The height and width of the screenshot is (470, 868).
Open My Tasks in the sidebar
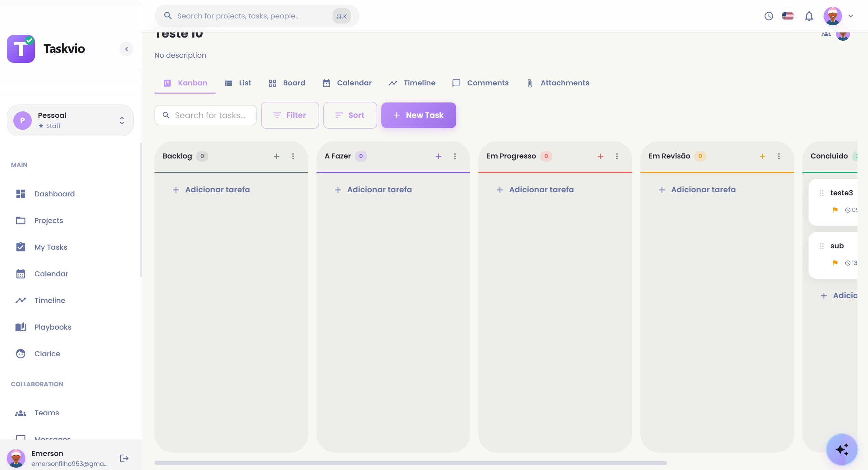coord(51,247)
